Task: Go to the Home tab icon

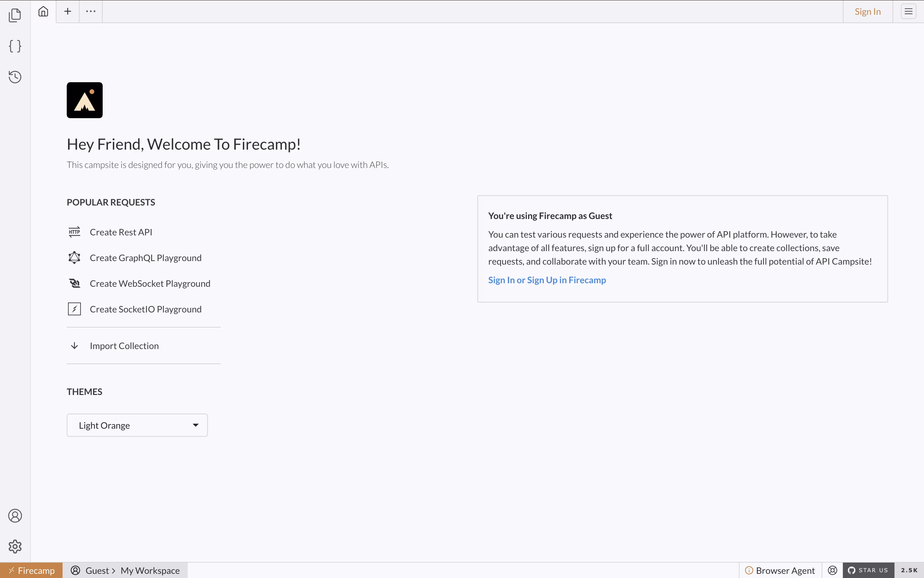Action: (x=43, y=12)
